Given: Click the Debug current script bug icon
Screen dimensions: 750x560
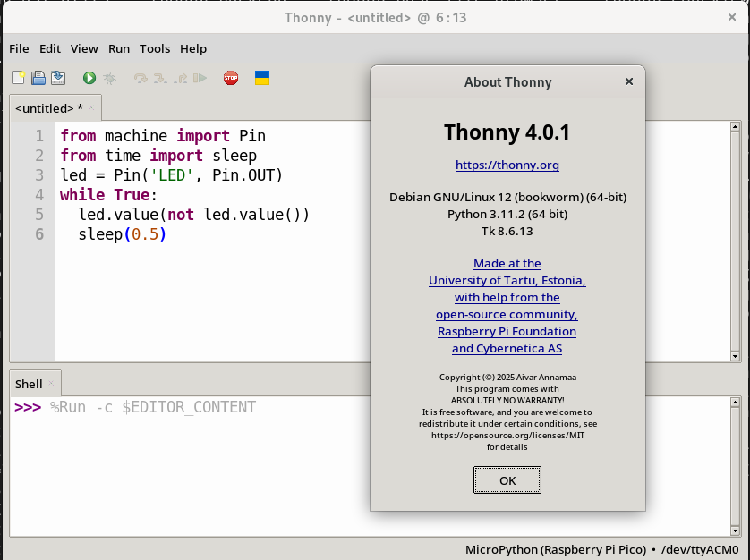Looking at the screenshot, I should (109, 79).
